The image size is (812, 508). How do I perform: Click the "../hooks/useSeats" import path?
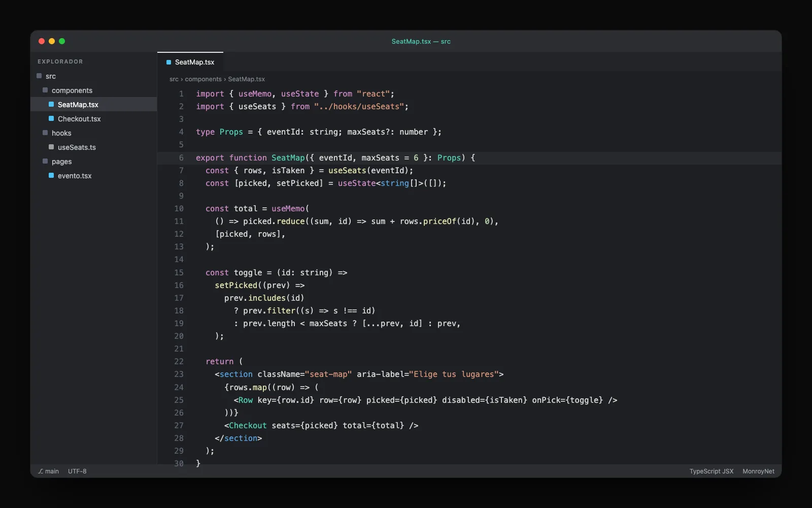[x=359, y=107]
